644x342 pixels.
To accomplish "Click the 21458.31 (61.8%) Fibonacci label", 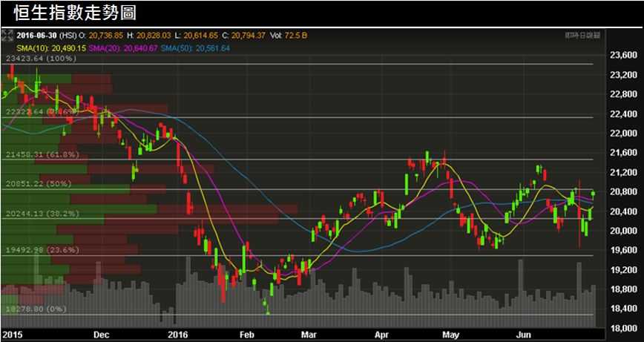I will (42, 155).
